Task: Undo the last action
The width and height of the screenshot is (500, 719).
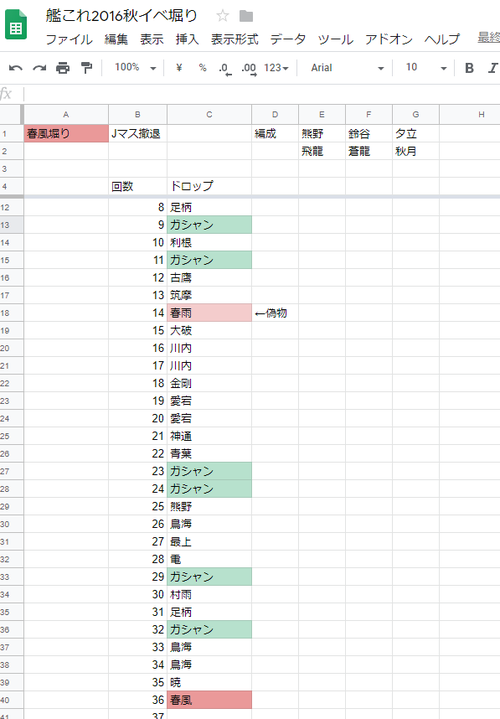Action: (x=16, y=68)
